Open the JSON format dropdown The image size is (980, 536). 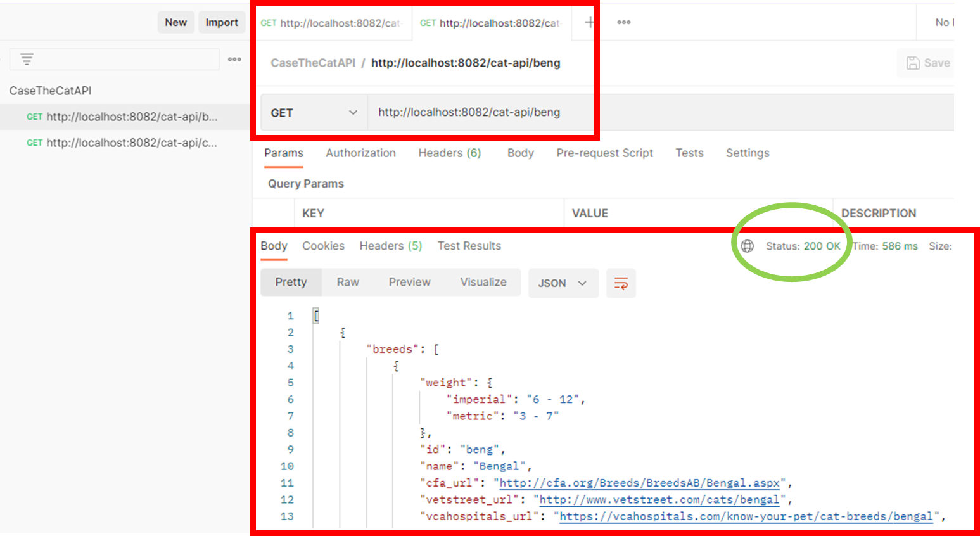pos(562,283)
